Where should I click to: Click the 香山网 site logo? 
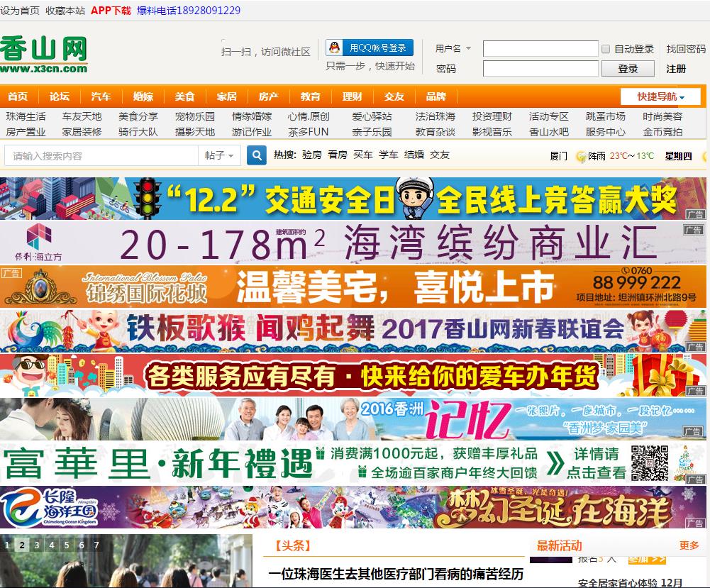pyautogui.click(x=43, y=55)
